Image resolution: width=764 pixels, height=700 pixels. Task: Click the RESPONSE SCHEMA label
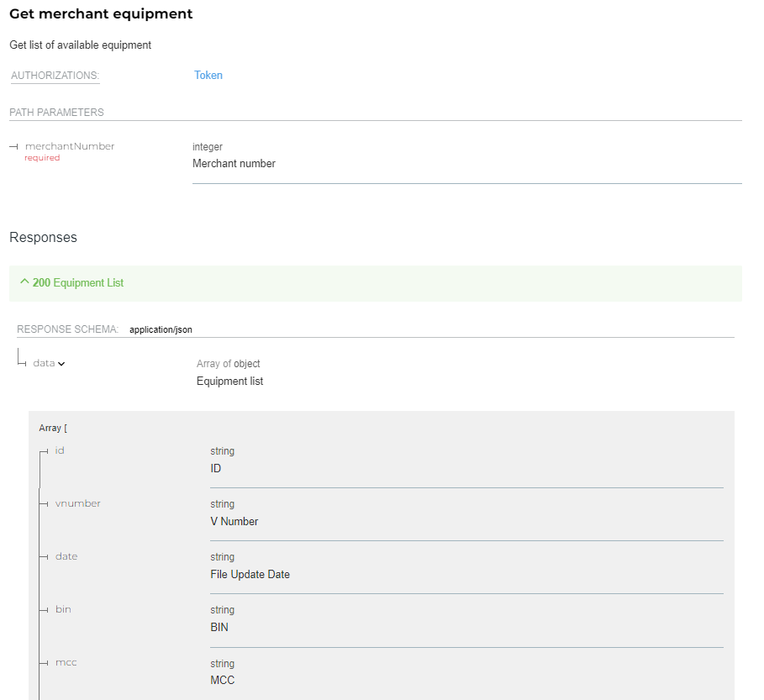coord(68,329)
